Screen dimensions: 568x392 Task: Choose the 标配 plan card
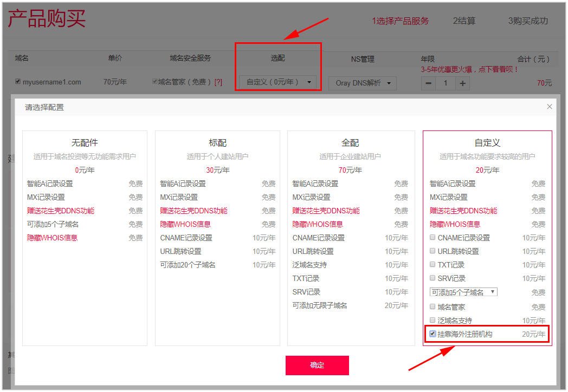(217, 238)
